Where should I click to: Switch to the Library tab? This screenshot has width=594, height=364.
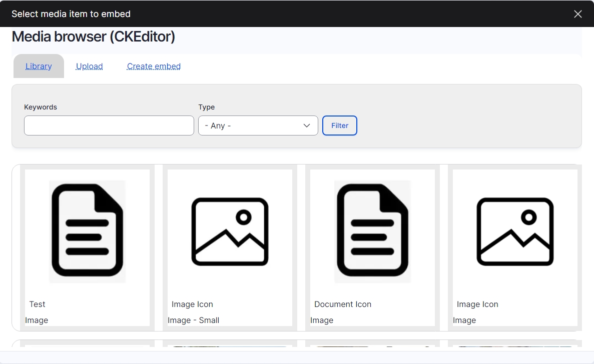pos(39,66)
